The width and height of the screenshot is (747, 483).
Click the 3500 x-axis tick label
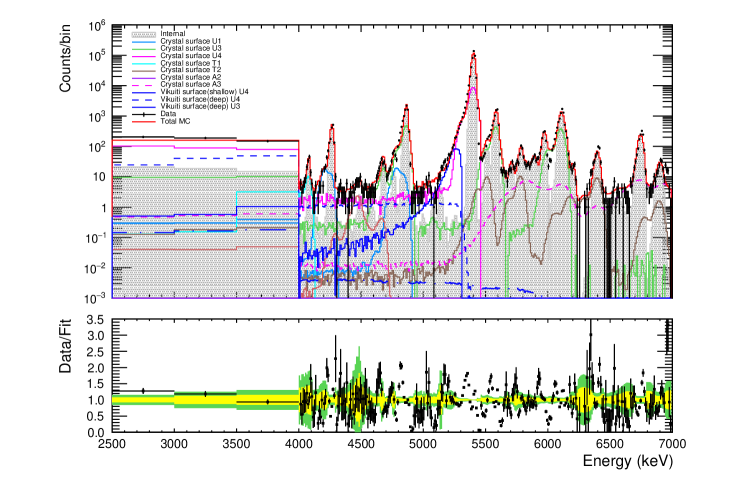pyautogui.click(x=236, y=444)
